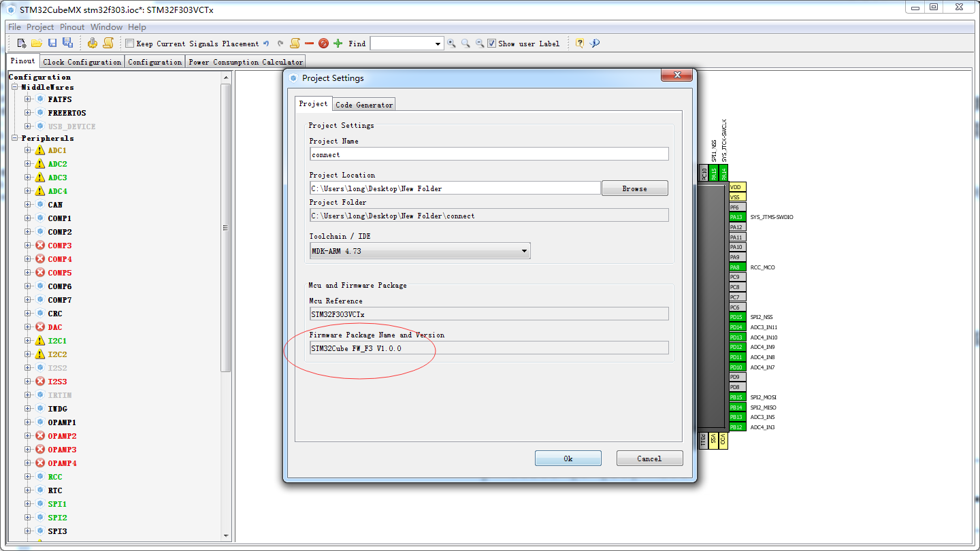
Task: Click the Undo arrow in the toolbar
Action: (266, 44)
